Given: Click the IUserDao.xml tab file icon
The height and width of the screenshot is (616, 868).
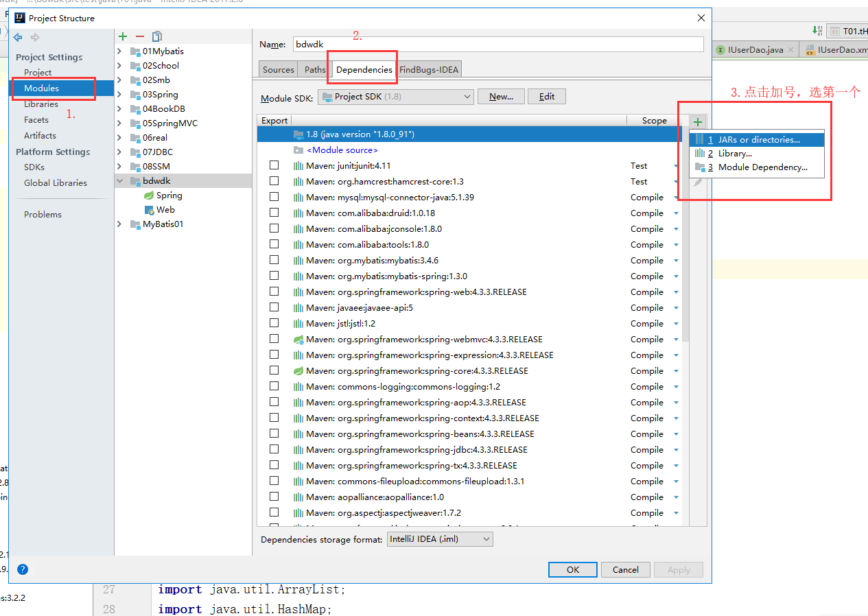Looking at the screenshot, I should 810,50.
